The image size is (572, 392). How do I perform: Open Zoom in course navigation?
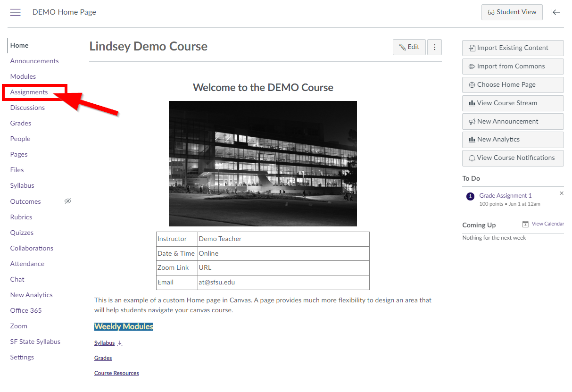click(x=19, y=326)
